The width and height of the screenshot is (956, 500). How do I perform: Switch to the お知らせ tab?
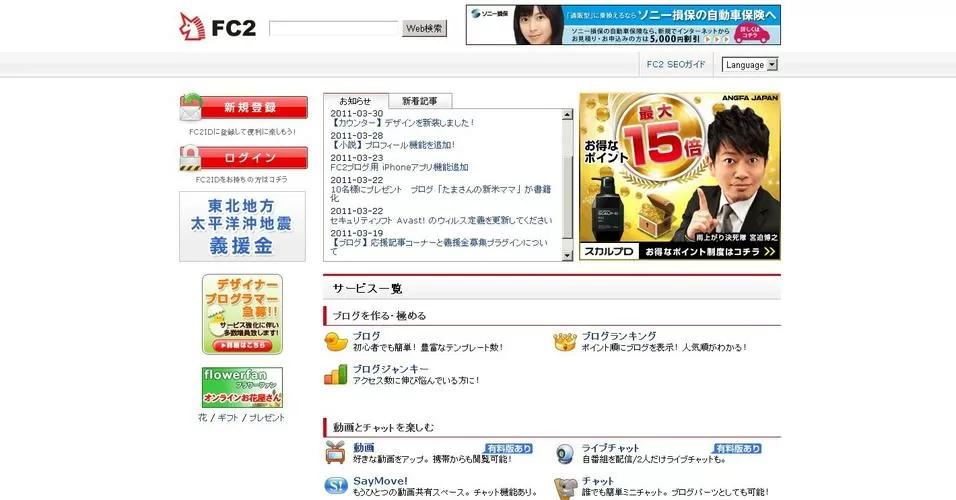[355, 101]
